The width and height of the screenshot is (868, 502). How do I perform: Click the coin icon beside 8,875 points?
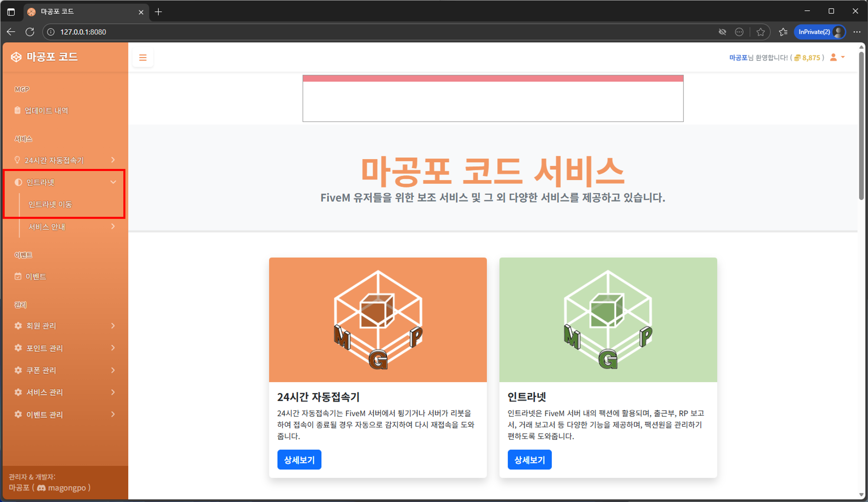797,57
